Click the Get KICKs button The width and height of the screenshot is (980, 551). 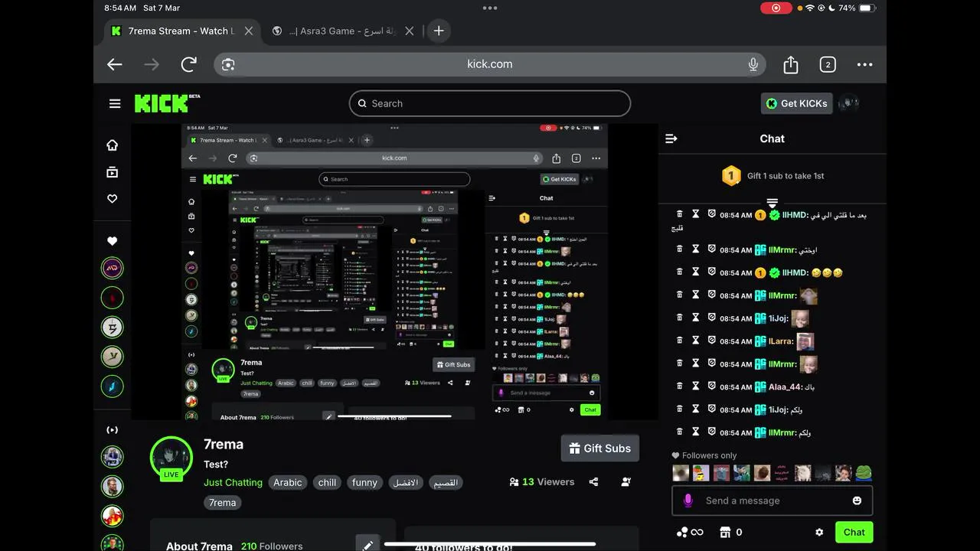[796, 103]
